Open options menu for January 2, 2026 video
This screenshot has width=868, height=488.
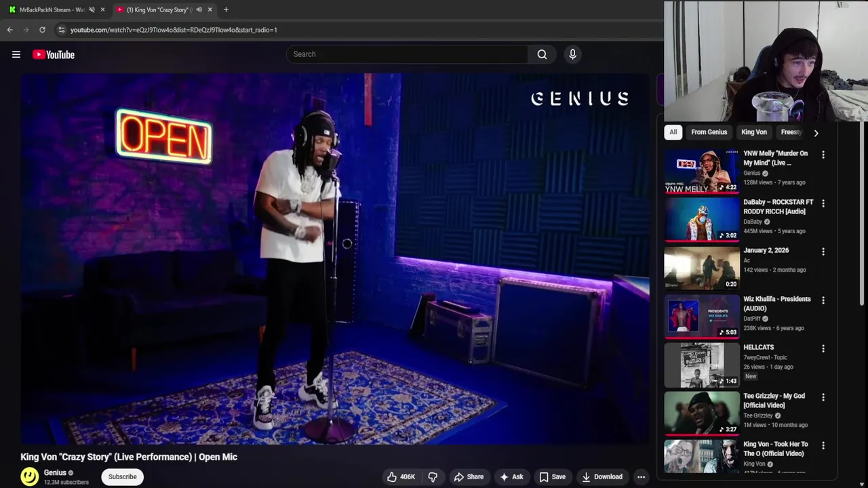tap(823, 251)
